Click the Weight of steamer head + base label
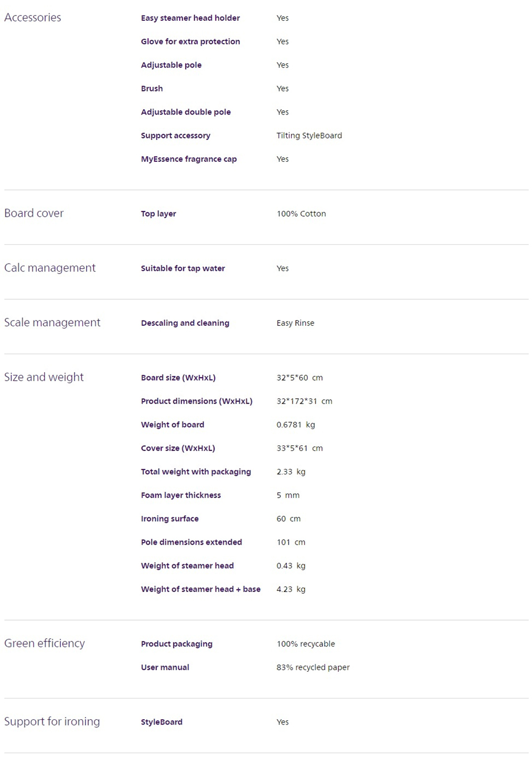This screenshot has height=757, width=532. (x=201, y=589)
